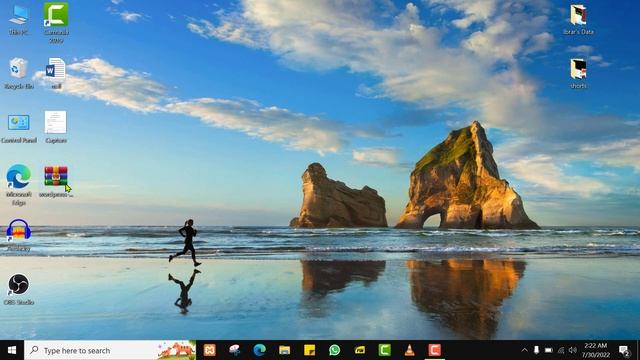Select the Capture file on the desktop
The image size is (640, 360).
pyautogui.click(x=56, y=128)
